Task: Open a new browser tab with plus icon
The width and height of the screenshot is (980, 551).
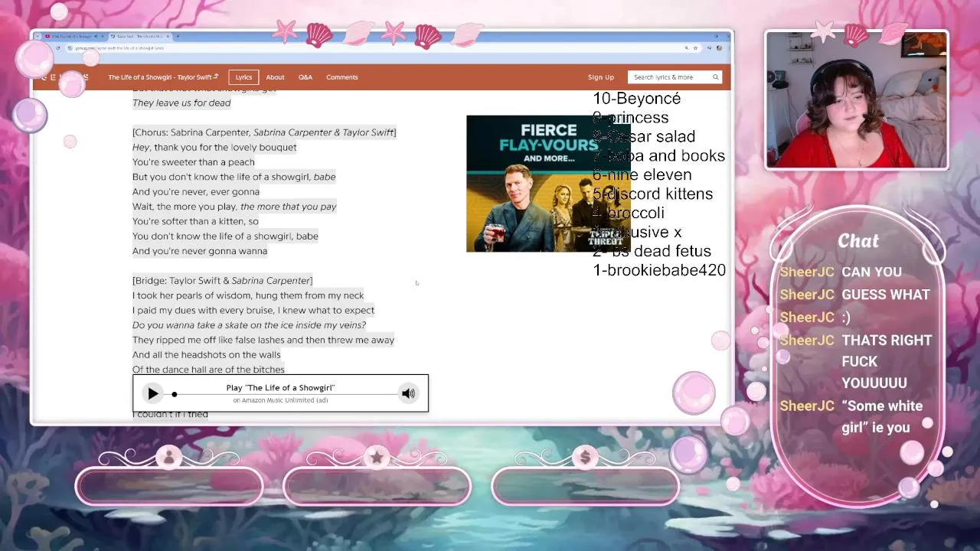Action: [178, 36]
